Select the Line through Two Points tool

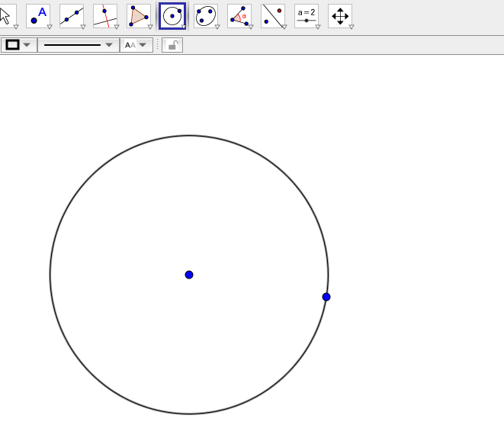(72, 15)
